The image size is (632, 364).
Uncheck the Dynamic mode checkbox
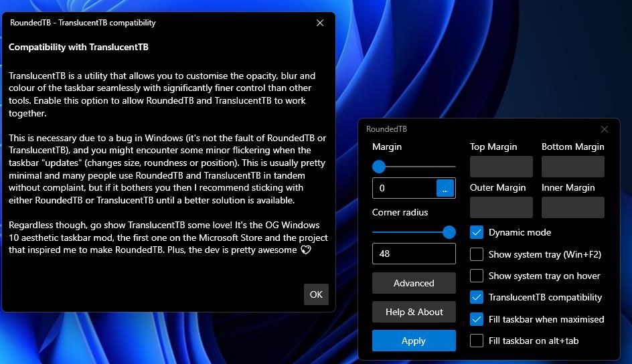point(477,232)
